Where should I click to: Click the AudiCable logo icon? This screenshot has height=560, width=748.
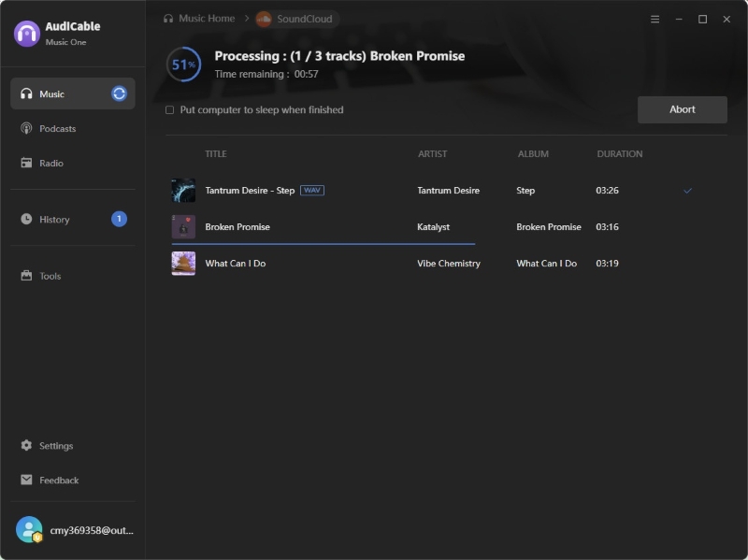[27, 34]
